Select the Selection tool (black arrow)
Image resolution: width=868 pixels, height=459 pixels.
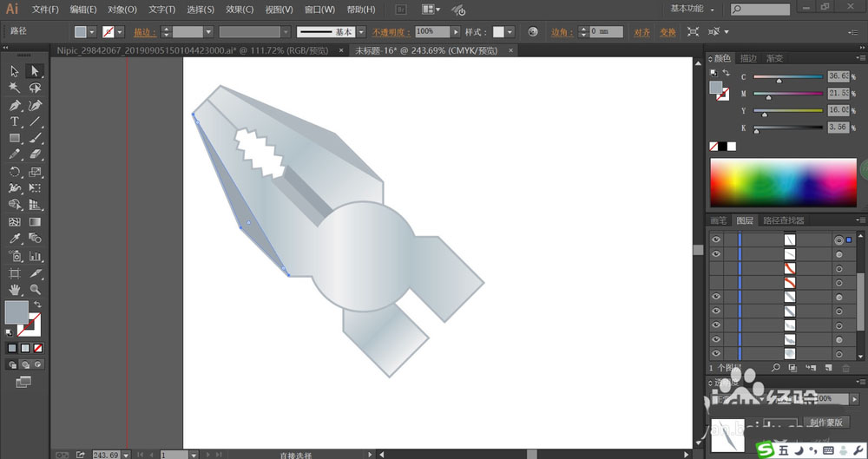pos(15,71)
